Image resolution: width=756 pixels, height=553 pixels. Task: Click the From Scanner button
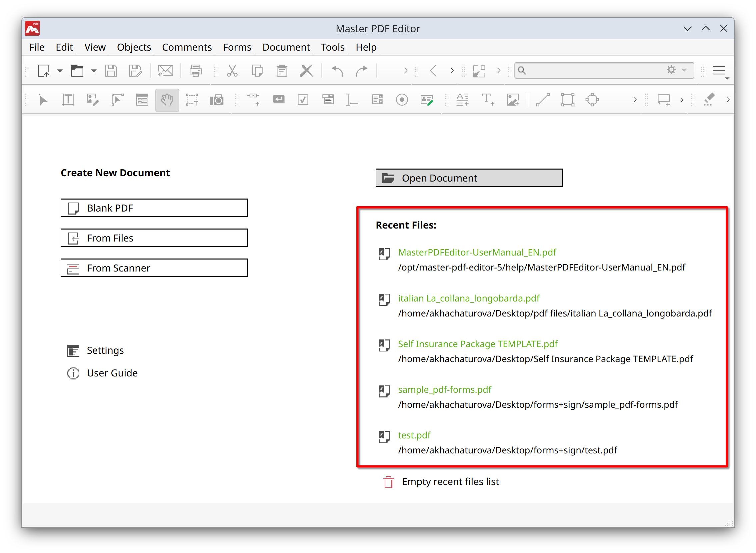point(154,268)
